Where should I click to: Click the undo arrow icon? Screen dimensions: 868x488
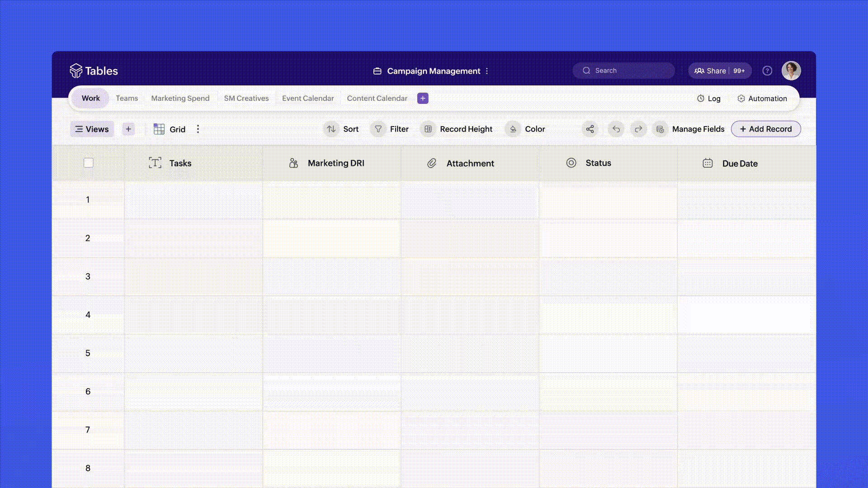pos(616,129)
